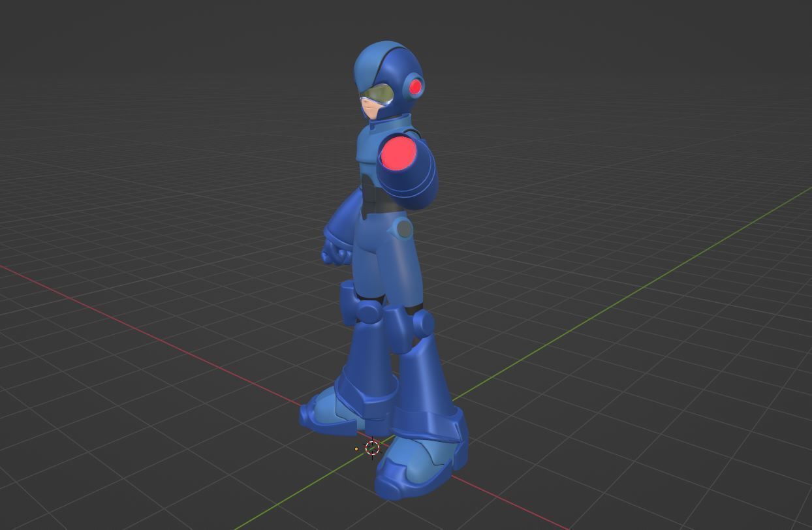
Task: Select the red 3D cursor crosshair
Action: pyautogui.click(x=372, y=448)
